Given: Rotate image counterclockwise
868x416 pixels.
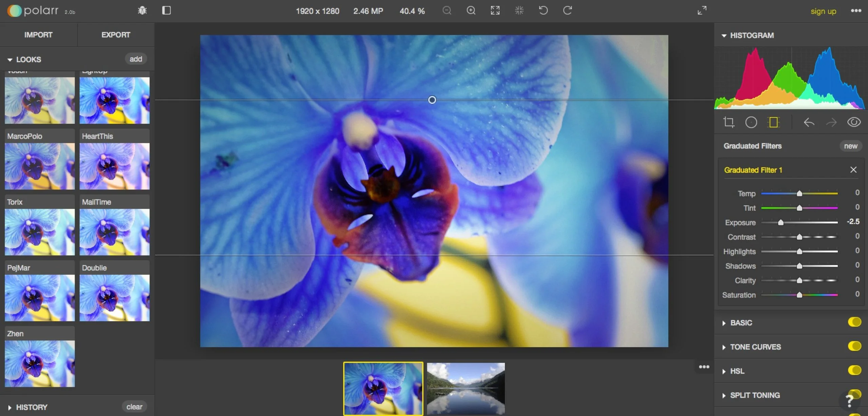Looking at the screenshot, I should 543,11.
